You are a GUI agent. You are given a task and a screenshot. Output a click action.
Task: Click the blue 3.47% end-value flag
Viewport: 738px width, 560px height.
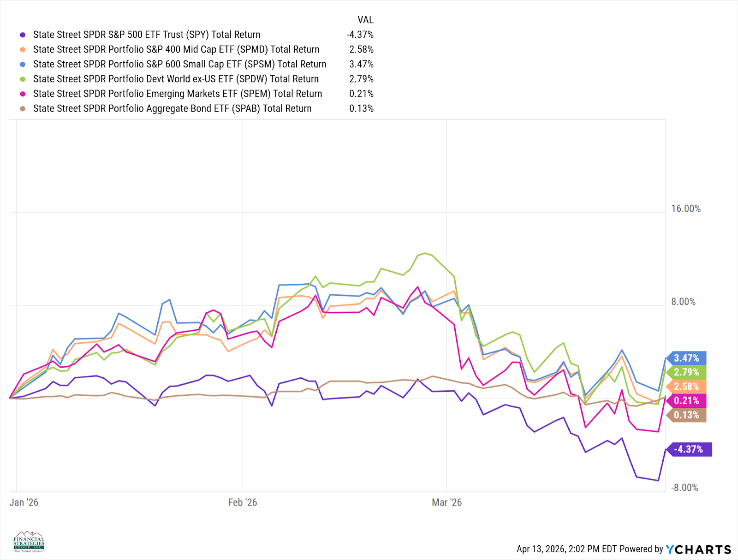pyautogui.click(x=686, y=358)
